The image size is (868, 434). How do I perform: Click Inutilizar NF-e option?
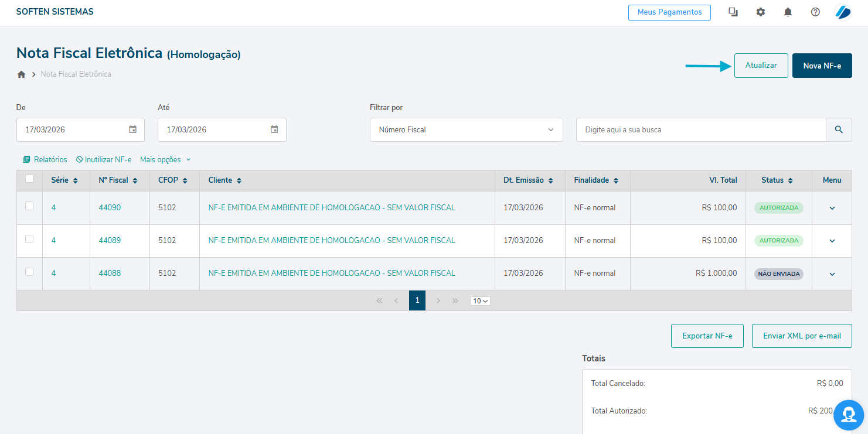104,159
